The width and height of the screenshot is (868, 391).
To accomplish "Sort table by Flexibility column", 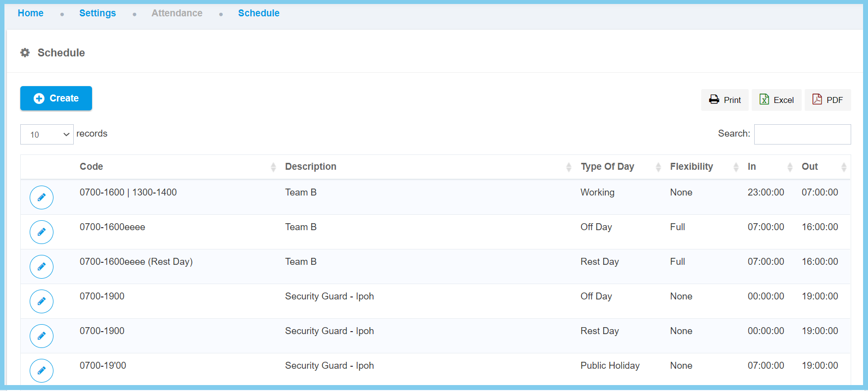I will click(x=691, y=167).
